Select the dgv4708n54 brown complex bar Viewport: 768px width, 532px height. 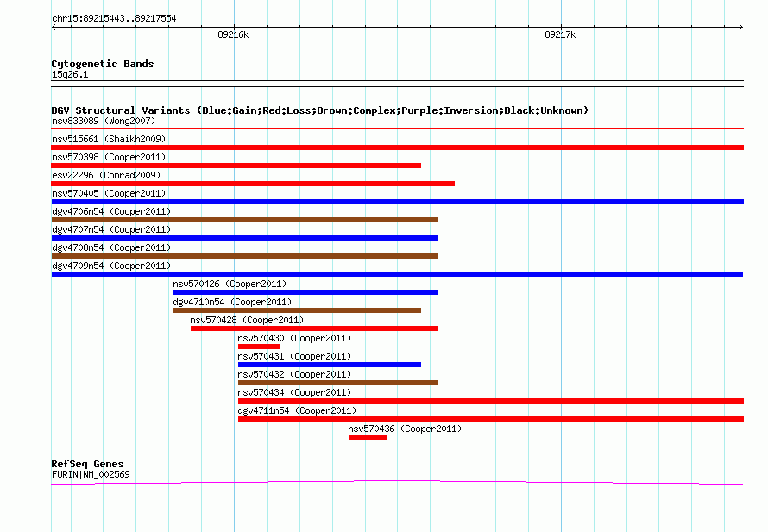point(245,256)
